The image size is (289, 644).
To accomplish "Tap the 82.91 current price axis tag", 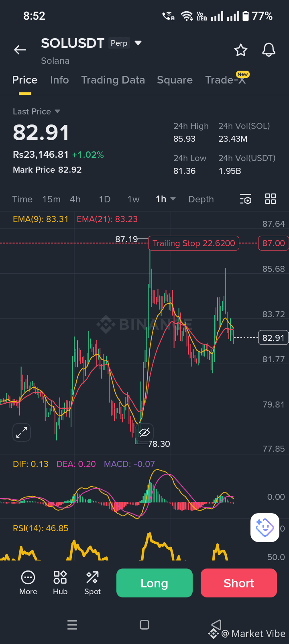I will coord(273,338).
